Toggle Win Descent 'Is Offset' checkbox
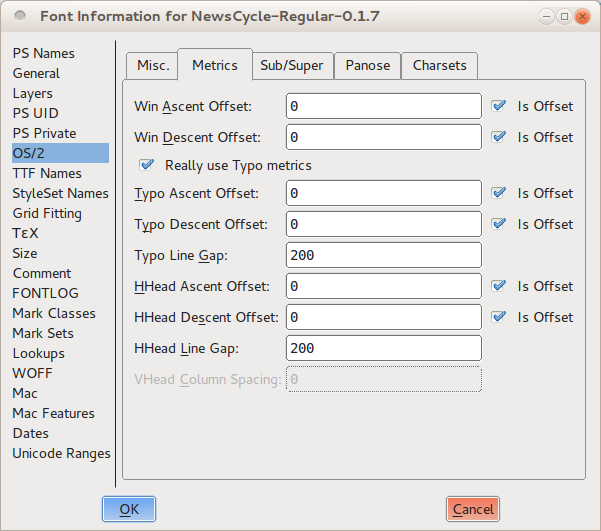The height and width of the screenshot is (531, 601). click(499, 137)
